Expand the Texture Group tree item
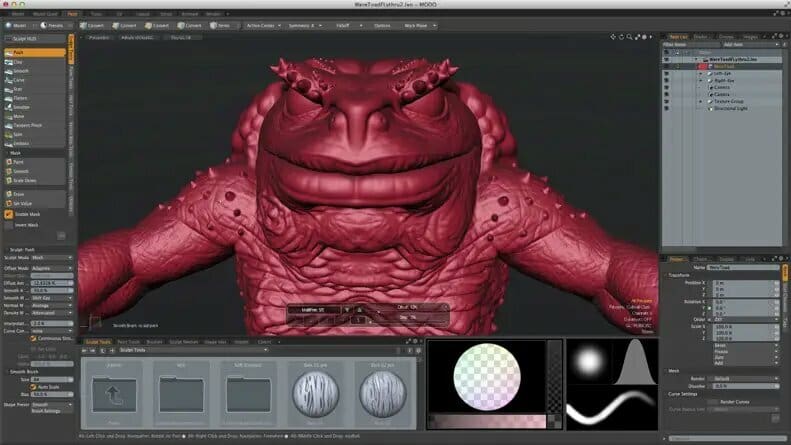The image size is (791, 445). click(700, 101)
